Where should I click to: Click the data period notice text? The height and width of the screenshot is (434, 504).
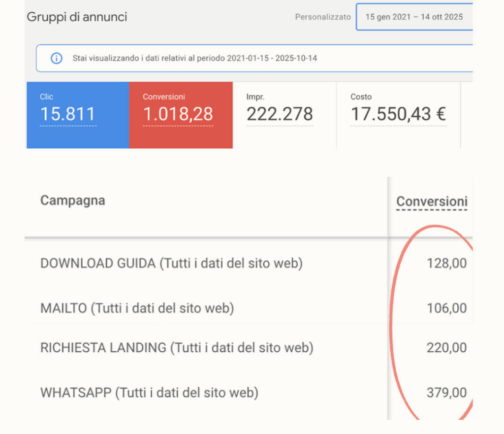[194, 58]
